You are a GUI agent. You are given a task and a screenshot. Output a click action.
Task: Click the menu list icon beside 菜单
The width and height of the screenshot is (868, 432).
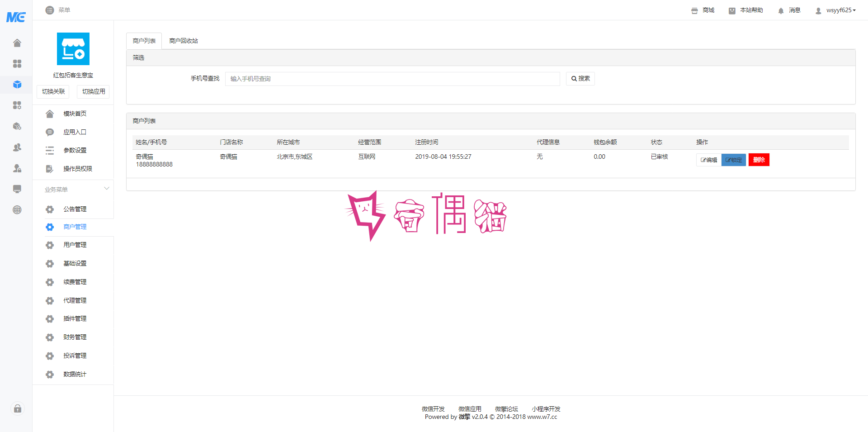tap(50, 10)
